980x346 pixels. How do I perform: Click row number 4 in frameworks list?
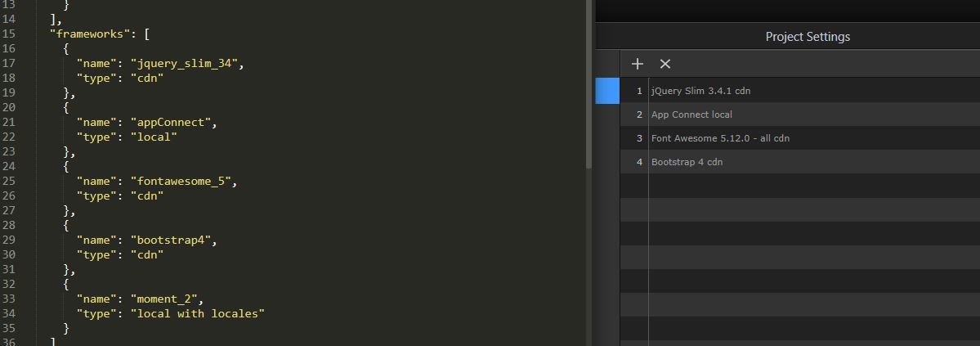tap(638, 162)
